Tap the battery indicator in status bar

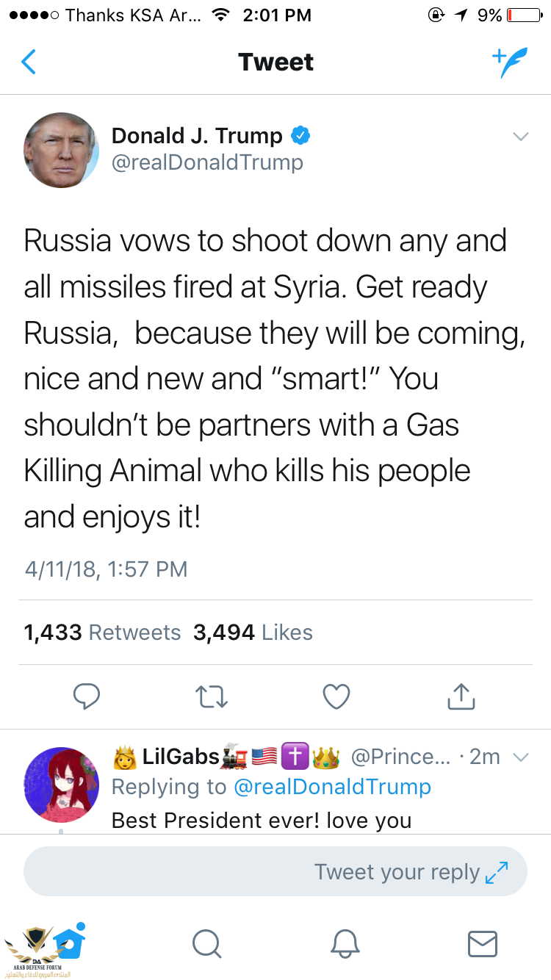tap(523, 15)
